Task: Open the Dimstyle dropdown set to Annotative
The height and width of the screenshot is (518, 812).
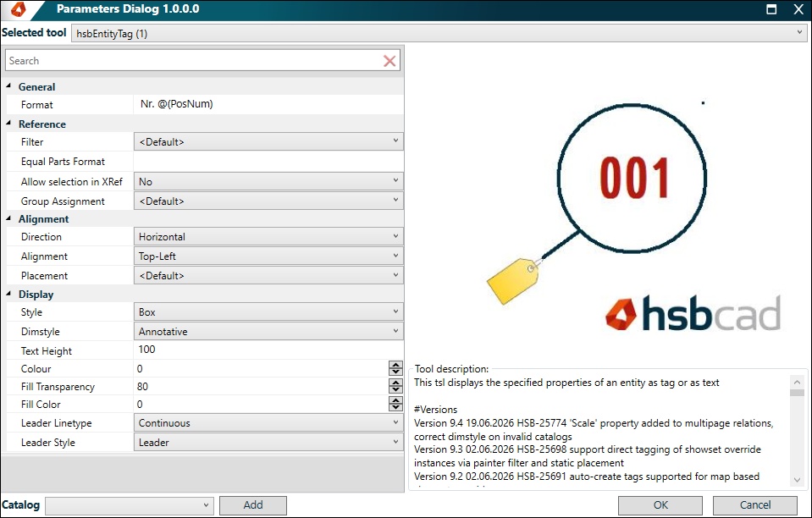Action: pyautogui.click(x=268, y=331)
